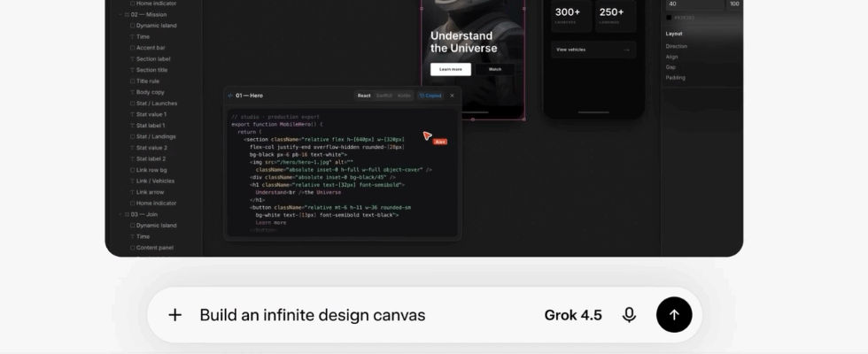The width and height of the screenshot is (868, 354).
Task: Switch to the Kotlin code tab
Action: pos(404,96)
